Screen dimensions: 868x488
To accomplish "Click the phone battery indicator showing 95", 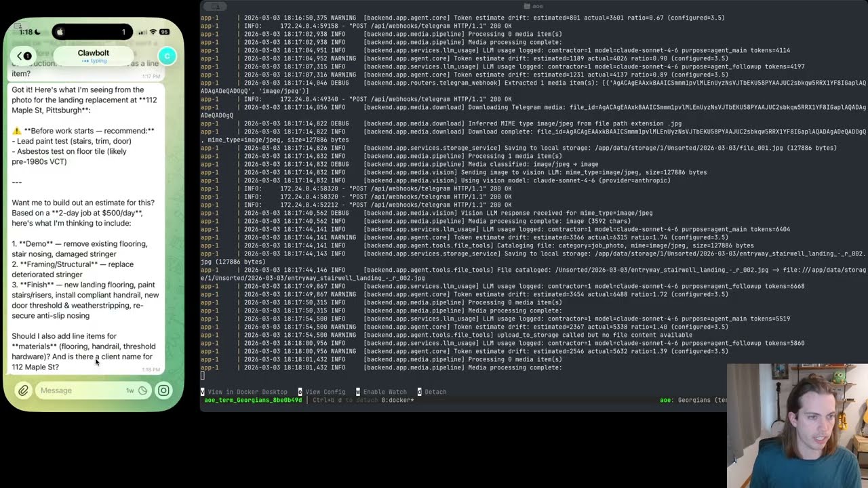I will (x=165, y=32).
